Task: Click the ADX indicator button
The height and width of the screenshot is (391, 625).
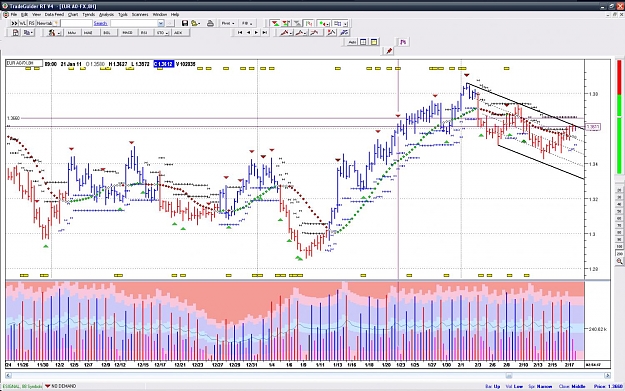Action: point(179,33)
